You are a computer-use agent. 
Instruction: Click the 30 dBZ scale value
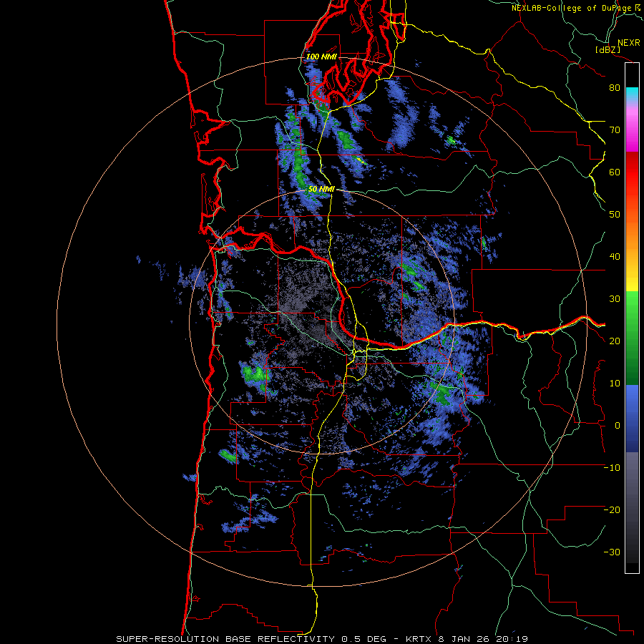point(615,299)
